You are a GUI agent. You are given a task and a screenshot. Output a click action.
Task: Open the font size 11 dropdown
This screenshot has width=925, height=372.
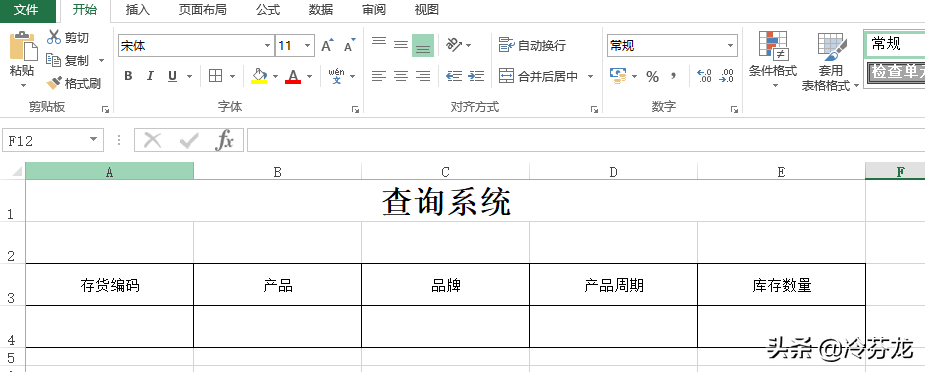click(307, 46)
